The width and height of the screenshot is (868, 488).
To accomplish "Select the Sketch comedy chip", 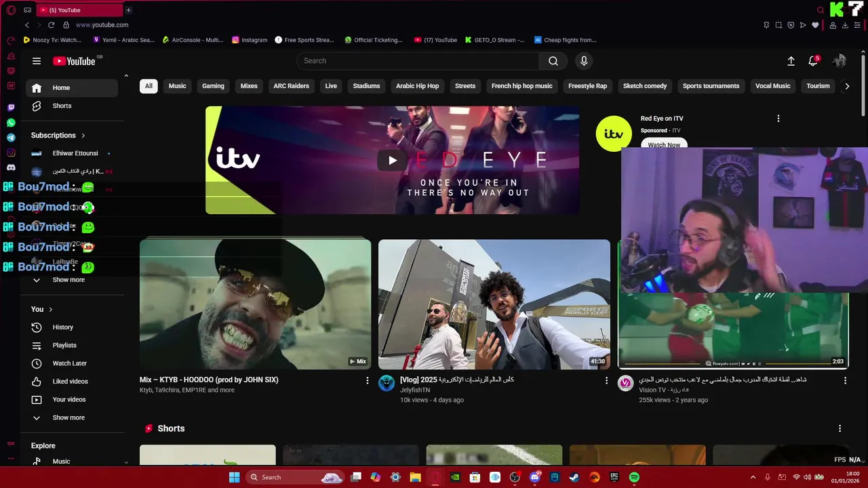I will coord(645,86).
